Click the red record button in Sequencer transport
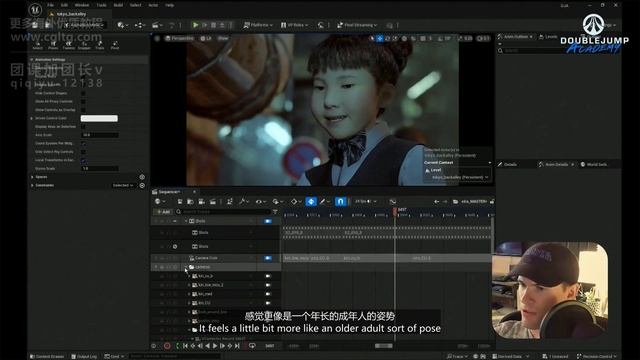Screen dimensions: 640x360 tap(167, 346)
